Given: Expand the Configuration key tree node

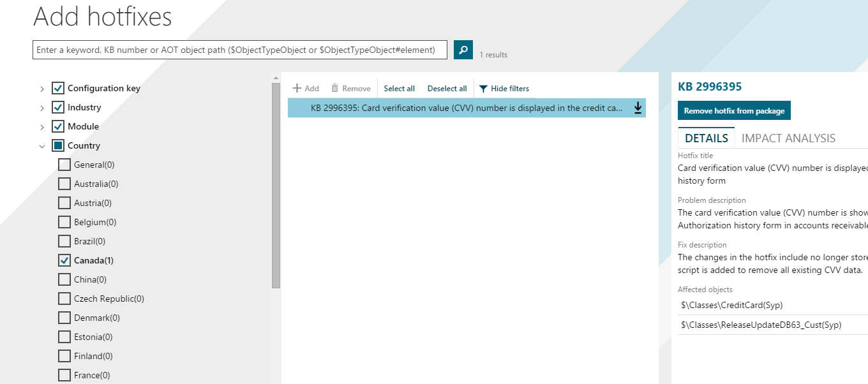Looking at the screenshot, I should click(x=42, y=89).
